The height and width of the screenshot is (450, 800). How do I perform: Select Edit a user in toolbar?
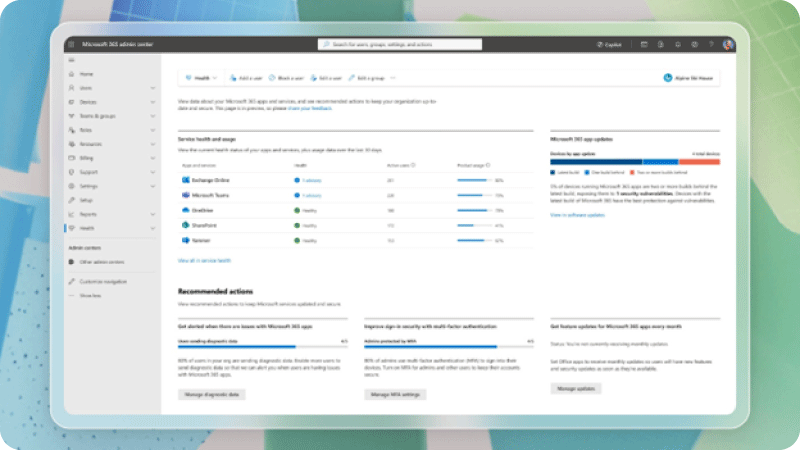pos(326,78)
